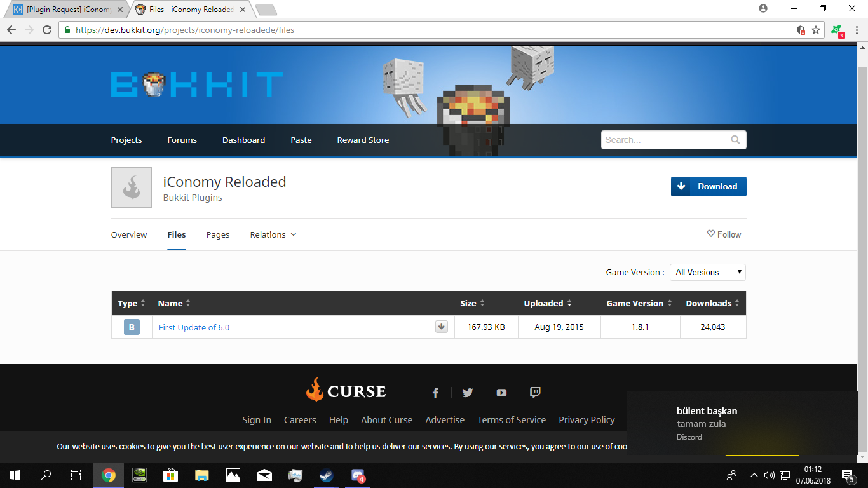
Task: Open the About Curse footer link
Action: (386, 420)
